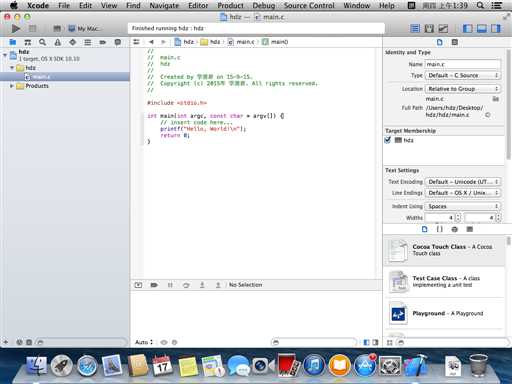
Task: Open the Type dropdown Default - C Source
Action: pyautogui.click(x=463, y=76)
